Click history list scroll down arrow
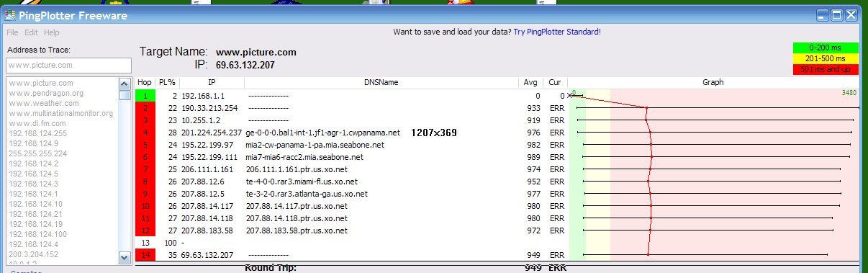 coord(125,257)
